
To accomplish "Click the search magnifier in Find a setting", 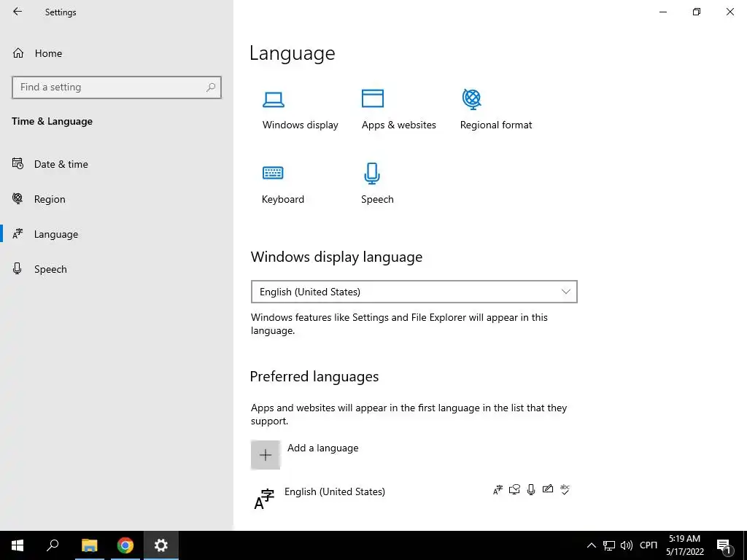I will click(x=211, y=87).
